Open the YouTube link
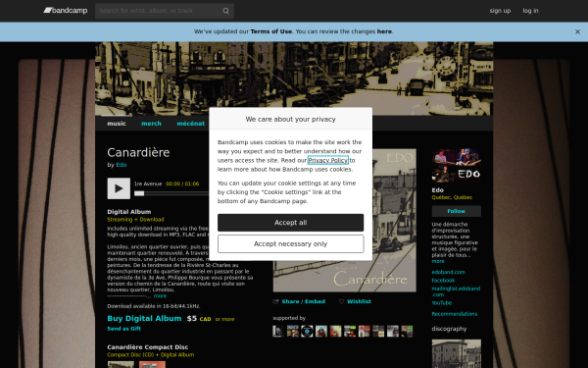Screen dimensions: 588x368 pyautogui.click(x=441, y=303)
